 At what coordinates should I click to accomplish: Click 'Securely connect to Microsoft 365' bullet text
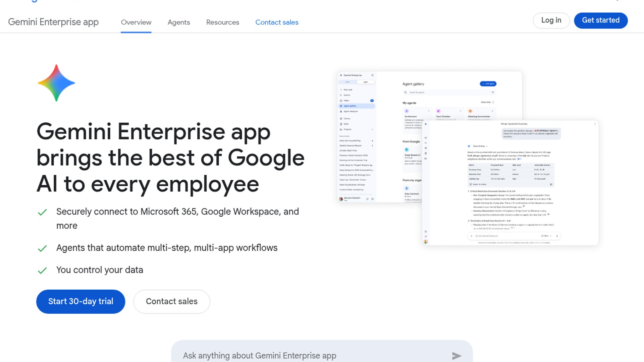tap(177, 219)
